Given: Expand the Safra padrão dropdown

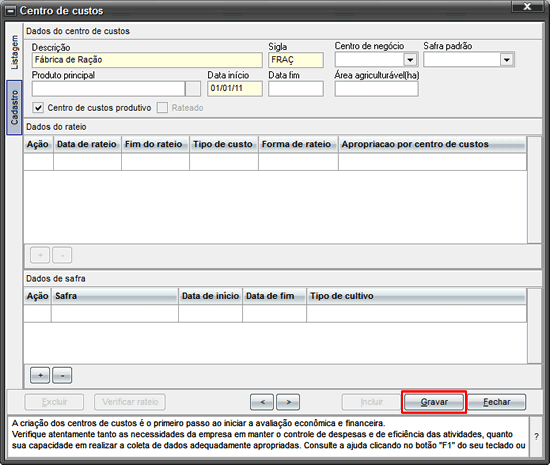Looking at the screenshot, I should point(507,60).
